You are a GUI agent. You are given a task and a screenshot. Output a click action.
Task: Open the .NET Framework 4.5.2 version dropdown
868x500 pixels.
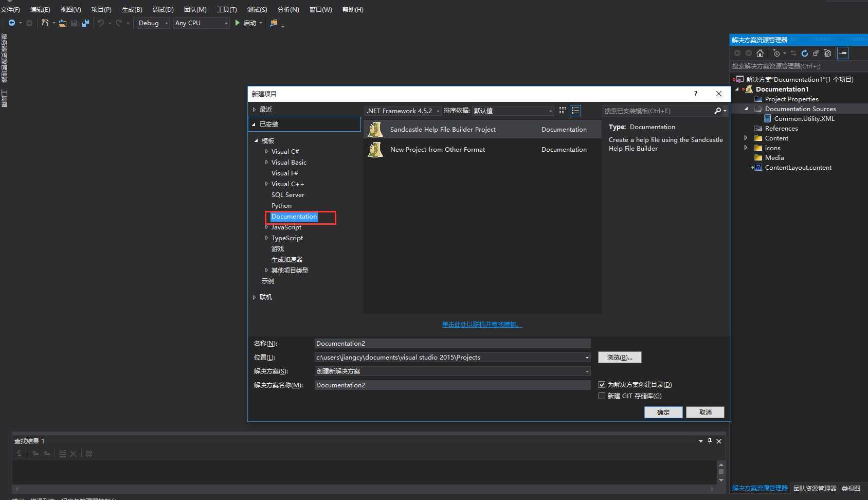(x=403, y=111)
